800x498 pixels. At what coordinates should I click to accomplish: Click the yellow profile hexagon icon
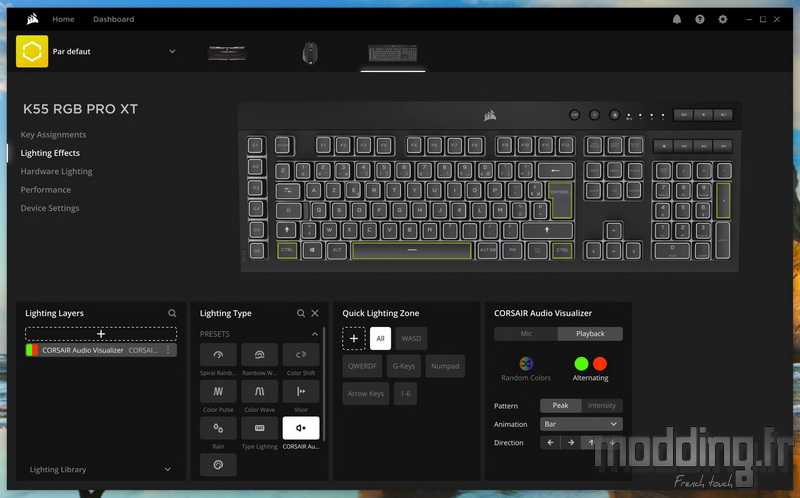(x=32, y=51)
